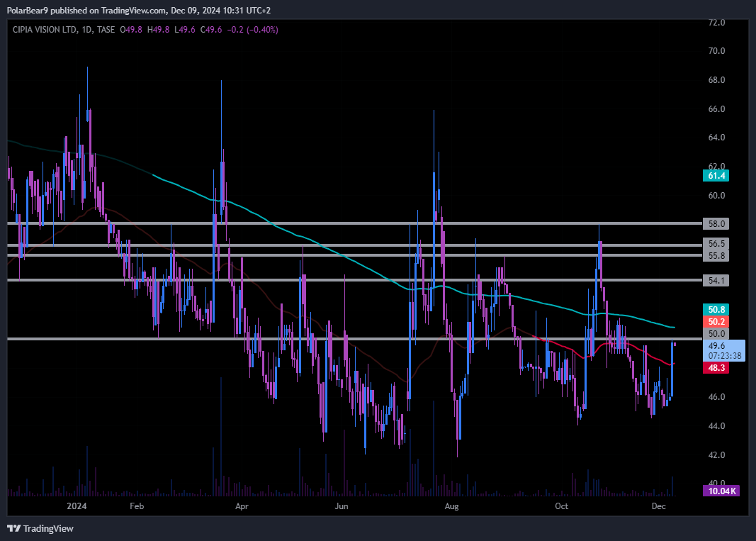
Task: Click the Aug label on time axis
Action: 450,506
